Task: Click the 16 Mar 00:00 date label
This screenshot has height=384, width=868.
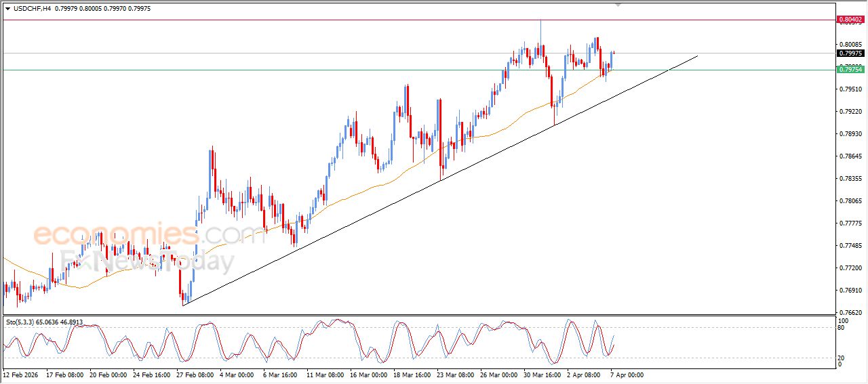Action: (x=369, y=374)
